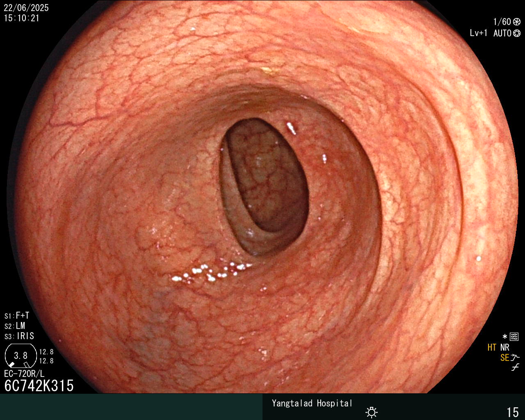Open the image settings sliders icon
This screenshot has height=420, width=525.
point(514,337)
